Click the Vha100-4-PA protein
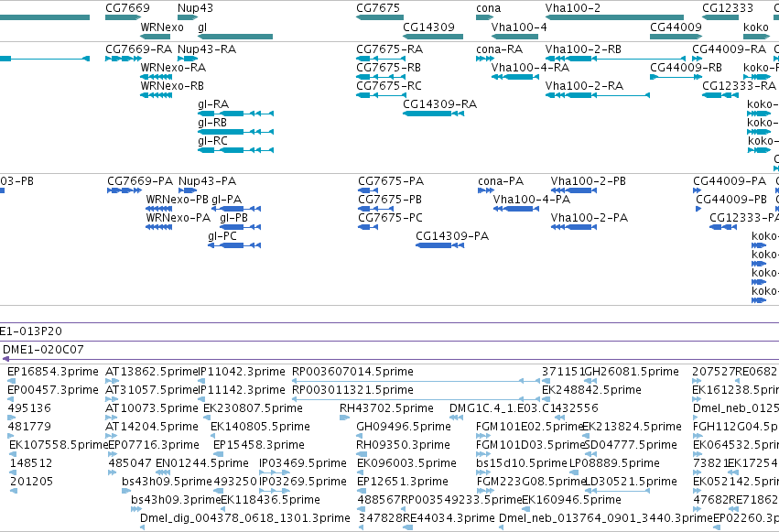Screen dimensions: 779x532 [x=516, y=209]
